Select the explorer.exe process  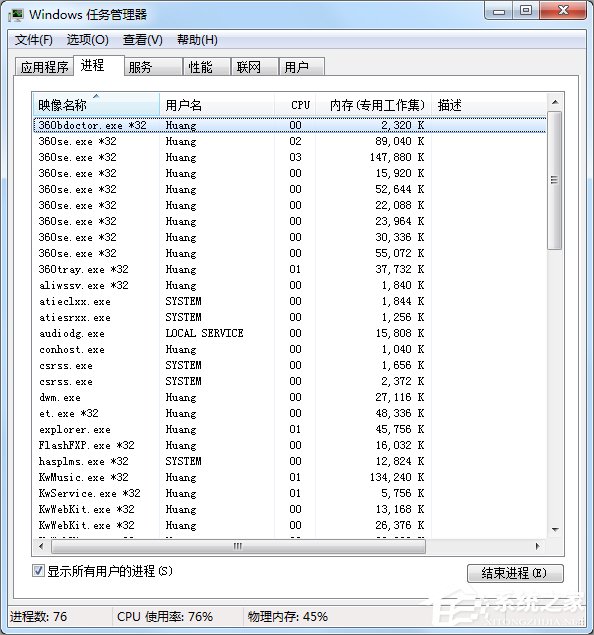point(290,429)
